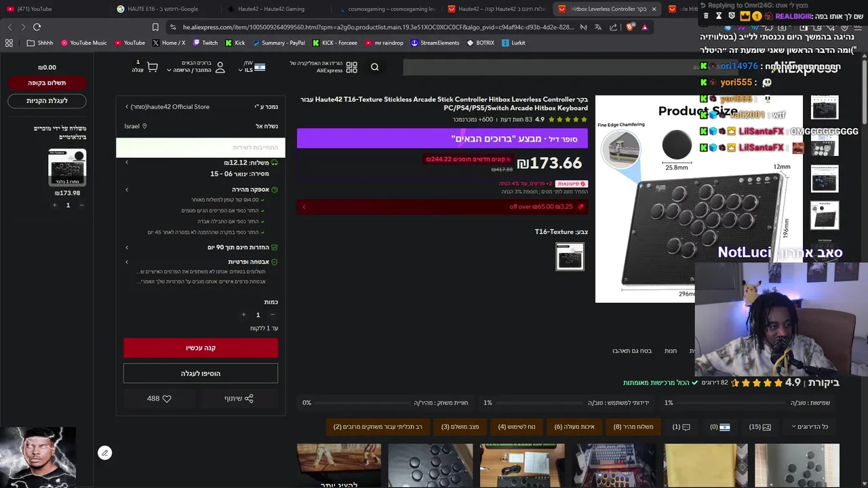This screenshot has width=868, height=488.
Task: Open the yellow package review photo
Action: [705, 466]
